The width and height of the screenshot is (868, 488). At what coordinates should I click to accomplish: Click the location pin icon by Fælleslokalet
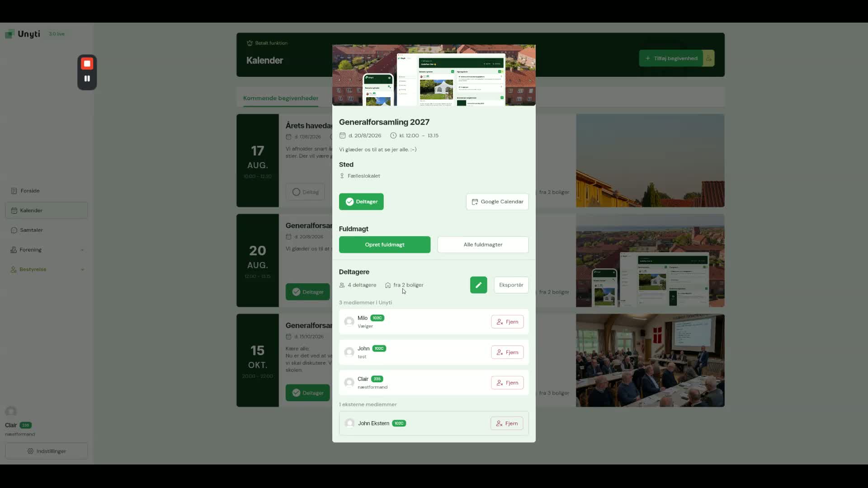point(342,176)
